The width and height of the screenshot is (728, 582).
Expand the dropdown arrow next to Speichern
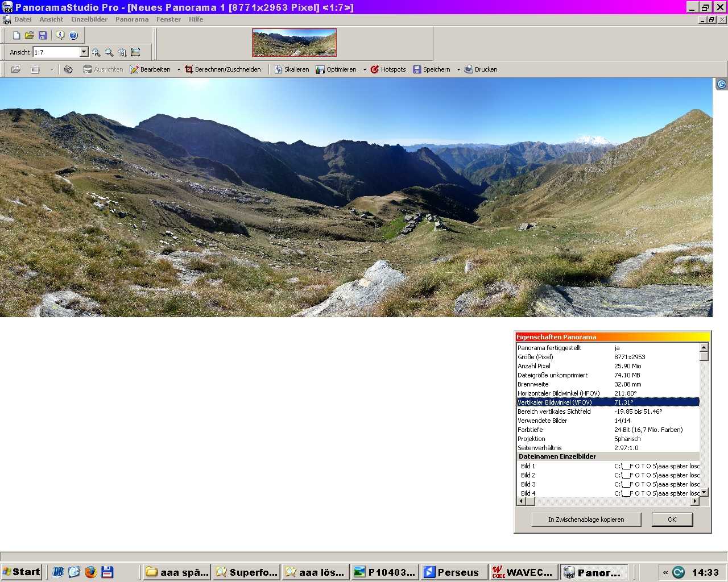[458, 69]
